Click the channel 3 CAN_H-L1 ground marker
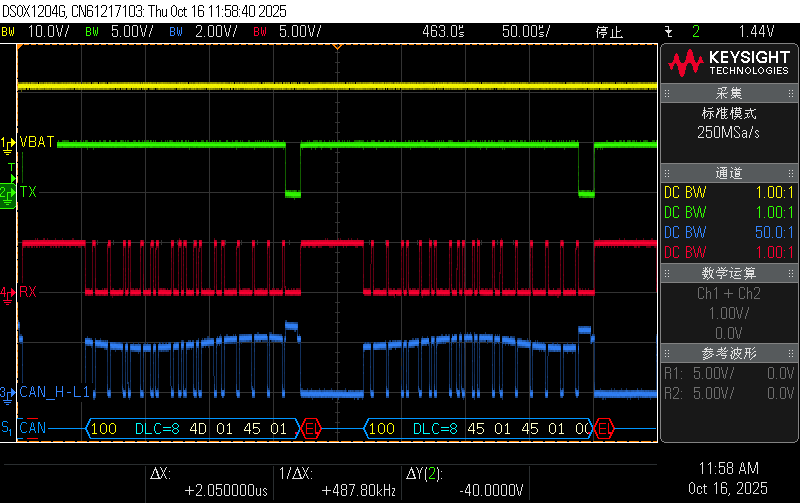The height and width of the screenshot is (503, 800). (x=9, y=392)
